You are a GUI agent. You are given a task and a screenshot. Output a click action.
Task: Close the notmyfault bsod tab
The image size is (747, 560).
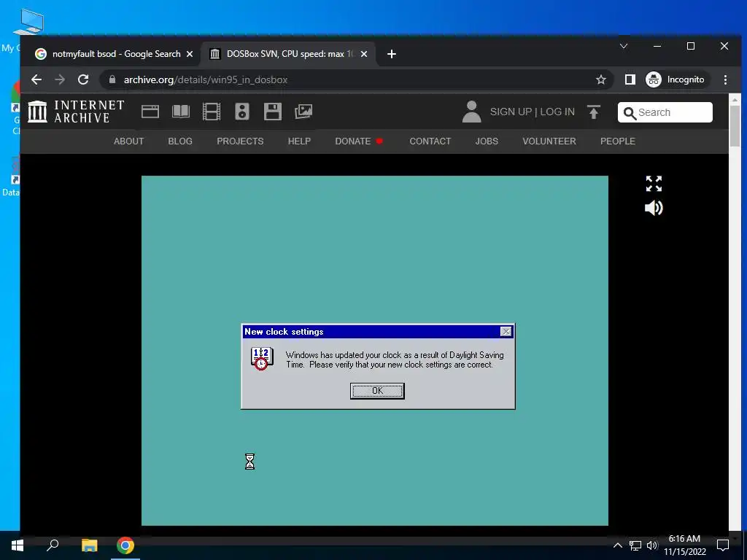pyautogui.click(x=190, y=54)
